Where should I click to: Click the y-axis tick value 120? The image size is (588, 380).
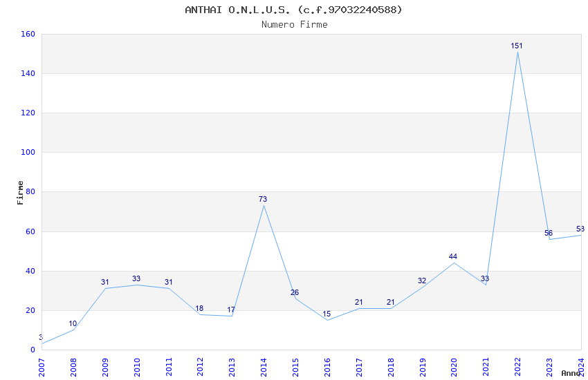point(28,113)
